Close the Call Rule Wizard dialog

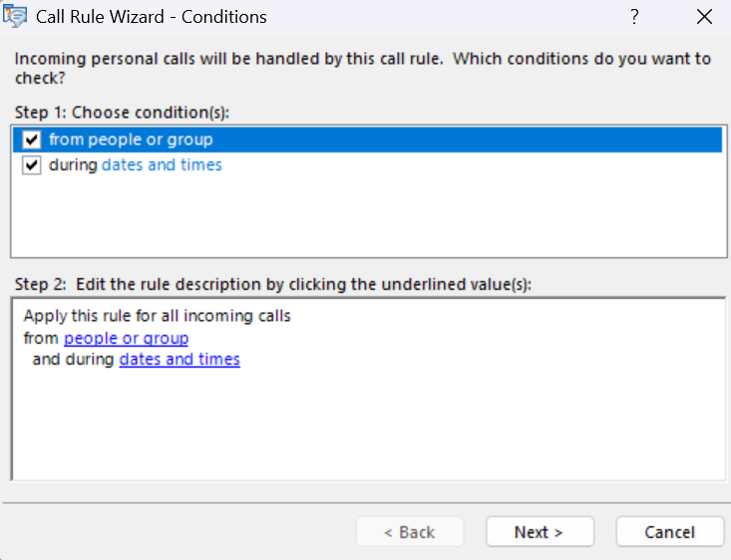click(705, 17)
